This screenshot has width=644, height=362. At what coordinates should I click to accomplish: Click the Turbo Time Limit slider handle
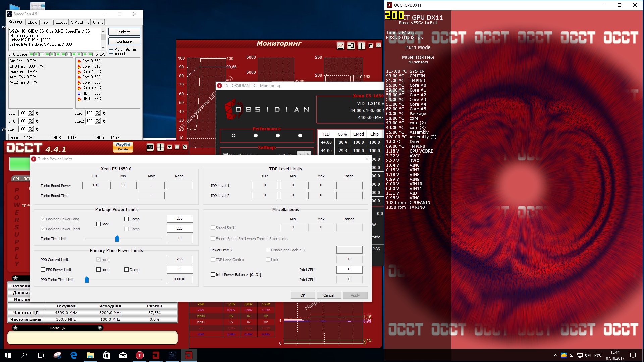(x=117, y=239)
